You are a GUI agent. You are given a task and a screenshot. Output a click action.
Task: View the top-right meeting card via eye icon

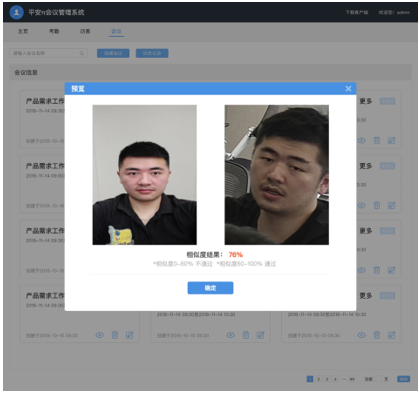click(362, 141)
